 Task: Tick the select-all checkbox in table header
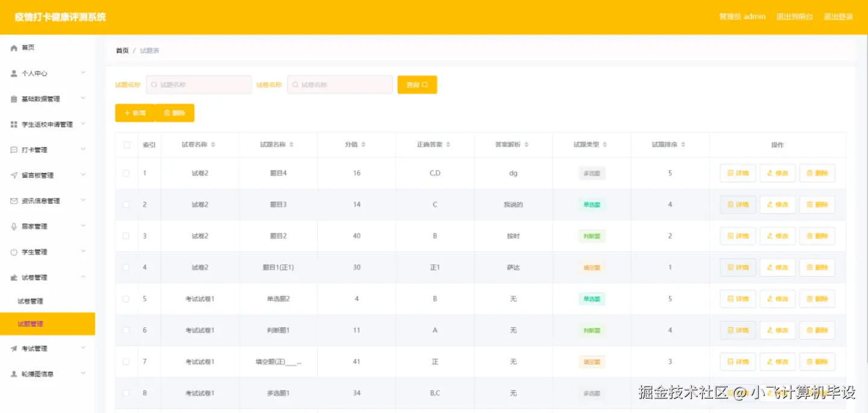pos(127,145)
